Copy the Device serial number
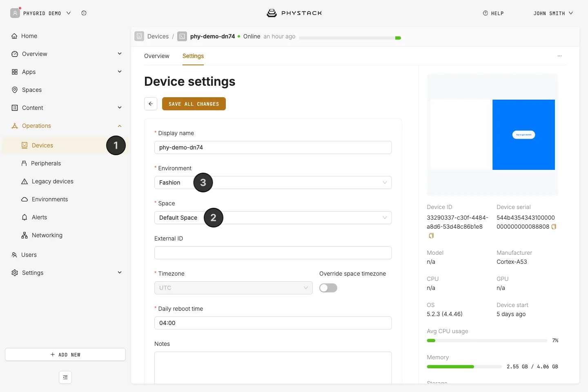 click(x=554, y=227)
